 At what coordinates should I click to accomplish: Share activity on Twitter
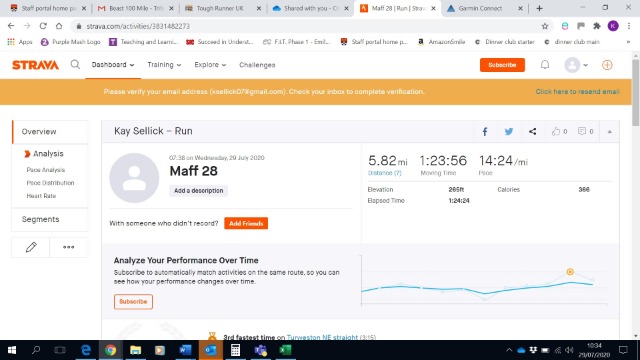coord(509,131)
